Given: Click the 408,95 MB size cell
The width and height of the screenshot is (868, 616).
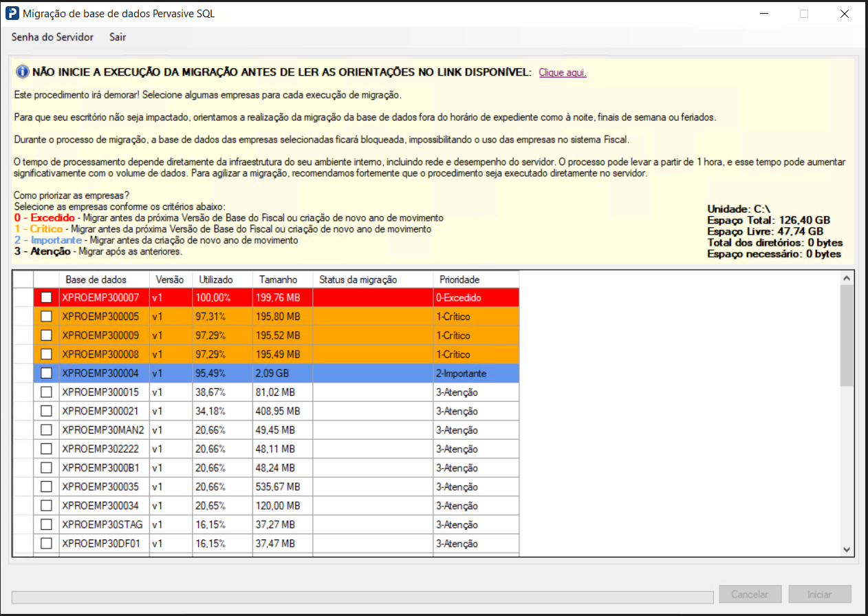Looking at the screenshot, I should pyautogui.click(x=282, y=411).
